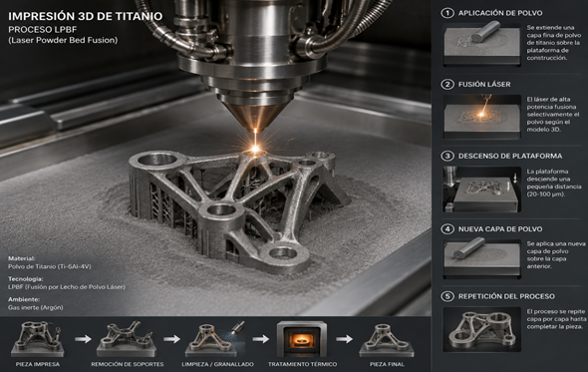Open the 'TRATAMIENTO TÉRMICO' furnace image
This screenshot has height=372, width=588.
[x=302, y=339]
